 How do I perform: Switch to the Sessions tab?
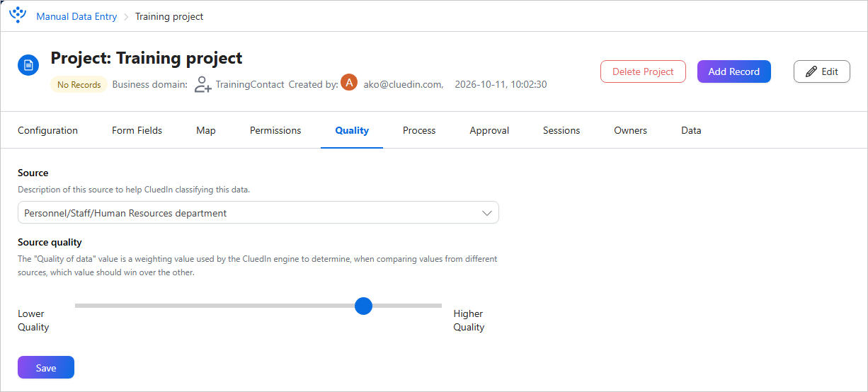[561, 130]
